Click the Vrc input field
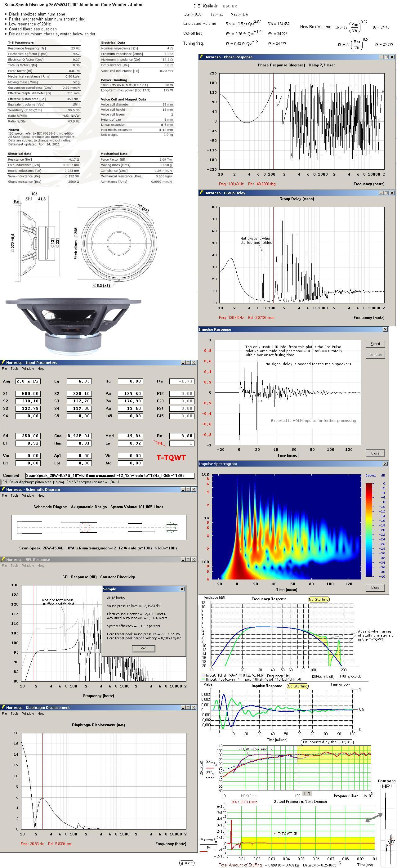 [x=28, y=456]
